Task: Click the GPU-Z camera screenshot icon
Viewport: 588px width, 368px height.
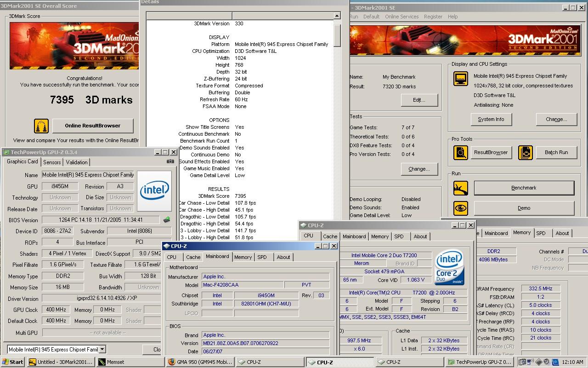Action: 170,161
